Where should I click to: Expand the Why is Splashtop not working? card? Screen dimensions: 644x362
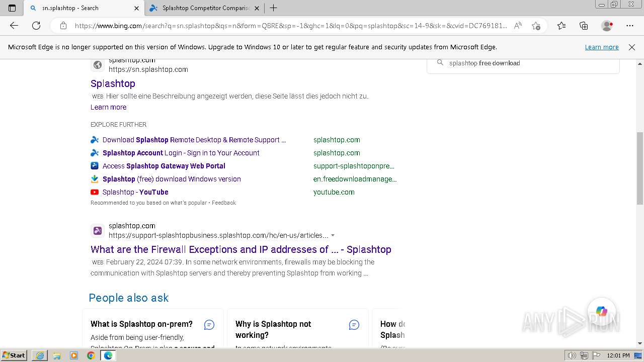coord(298,328)
